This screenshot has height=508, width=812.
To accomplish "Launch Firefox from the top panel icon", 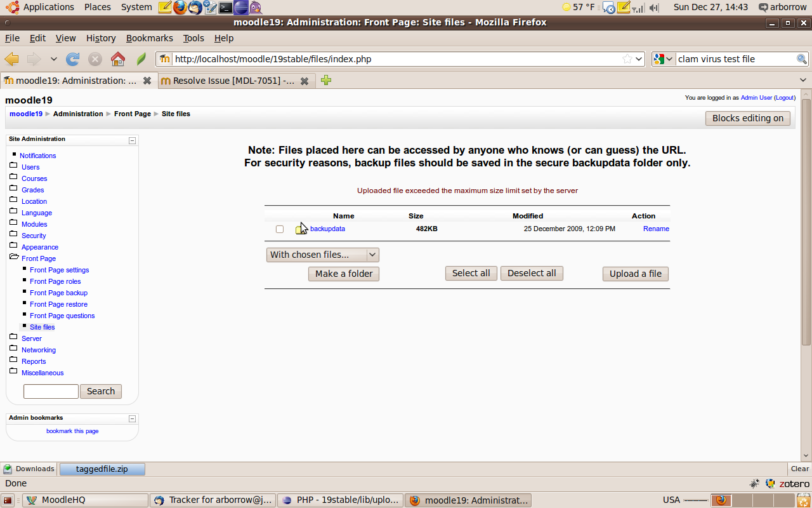I will pos(180,8).
